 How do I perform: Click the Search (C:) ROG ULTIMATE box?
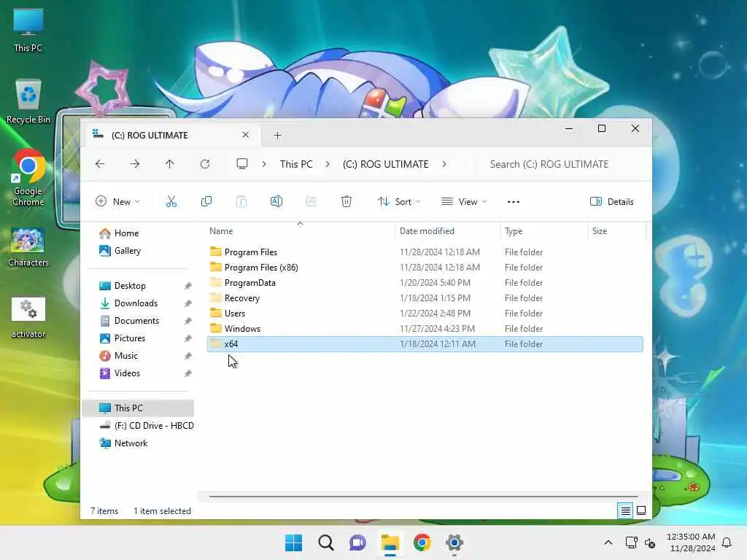pos(562,164)
